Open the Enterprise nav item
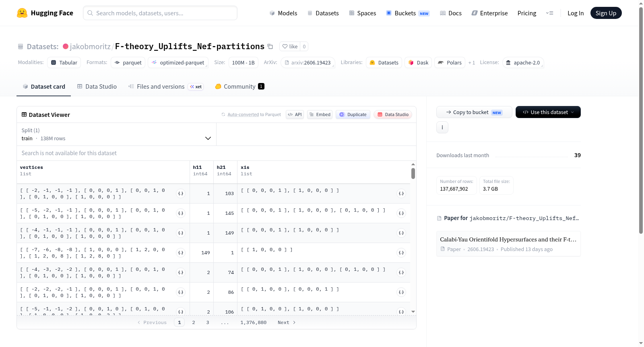The width and height of the screenshot is (644, 347). 489,13
